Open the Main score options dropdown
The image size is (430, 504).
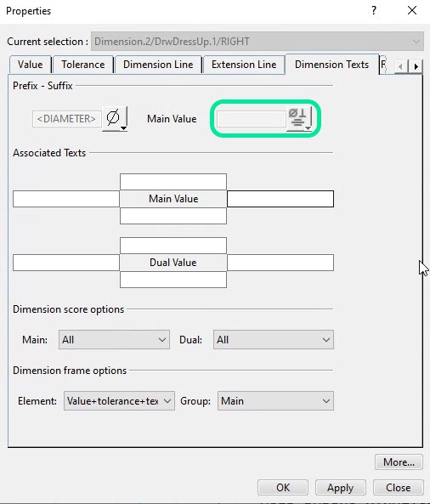114,340
